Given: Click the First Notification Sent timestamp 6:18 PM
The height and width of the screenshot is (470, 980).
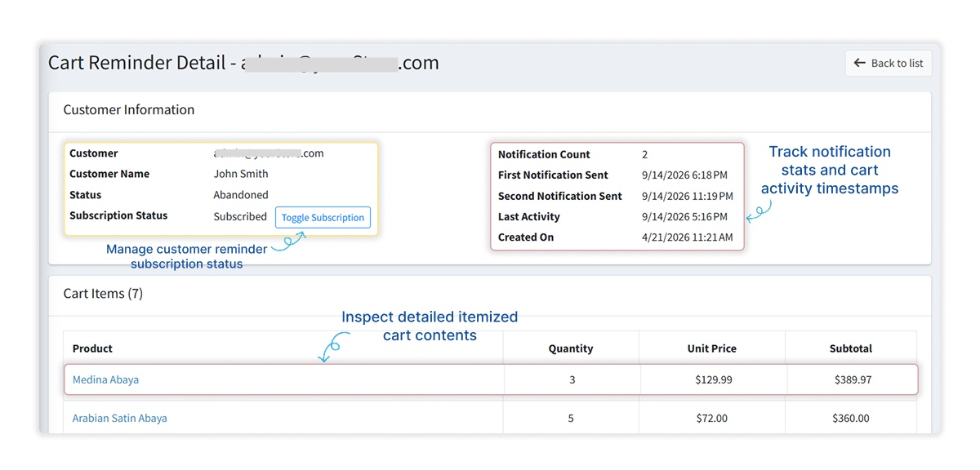Looking at the screenshot, I should 684,175.
